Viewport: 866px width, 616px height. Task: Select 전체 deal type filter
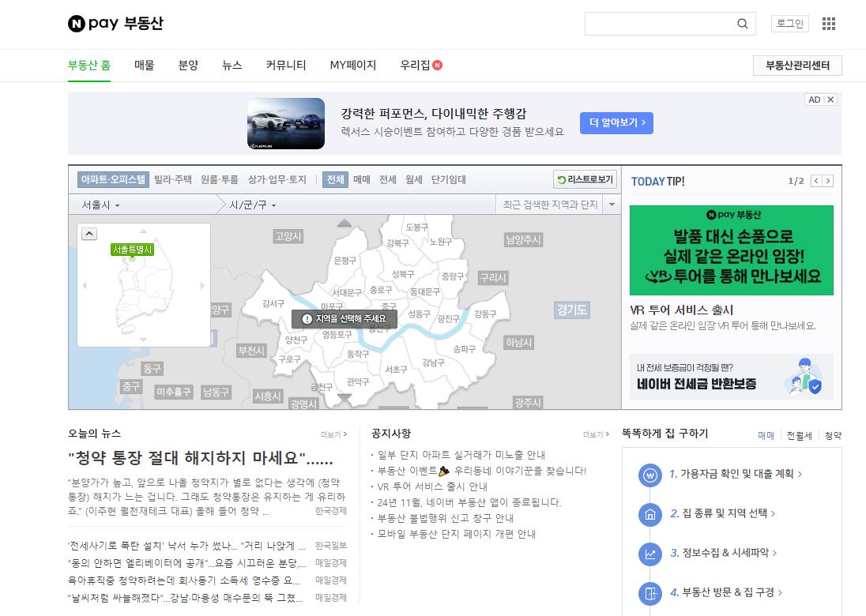click(x=335, y=179)
